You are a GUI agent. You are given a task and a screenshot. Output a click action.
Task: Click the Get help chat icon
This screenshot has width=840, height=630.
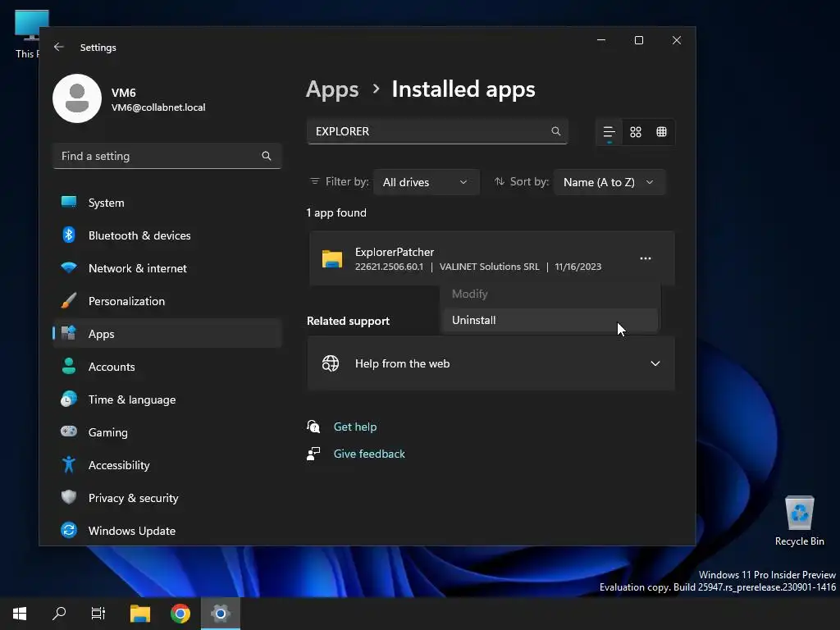click(x=313, y=427)
